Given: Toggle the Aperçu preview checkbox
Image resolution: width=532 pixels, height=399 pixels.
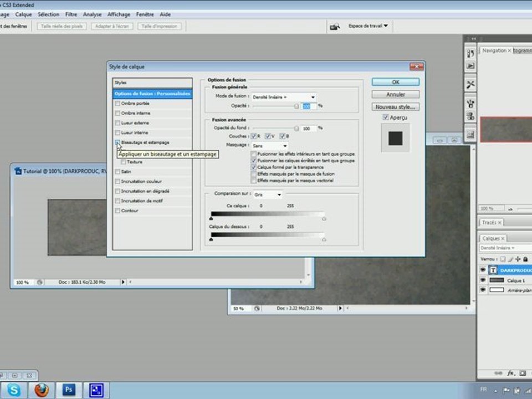Looking at the screenshot, I should [x=386, y=117].
